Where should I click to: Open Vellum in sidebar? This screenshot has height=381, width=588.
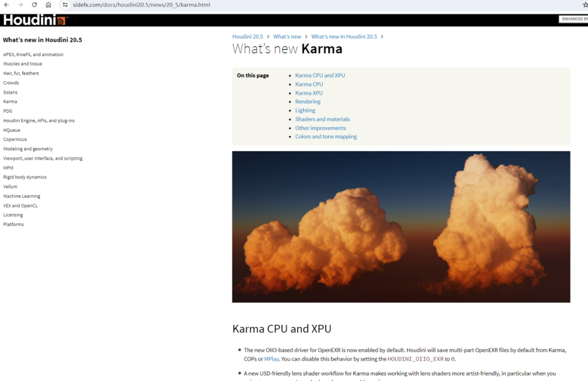[10, 187]
